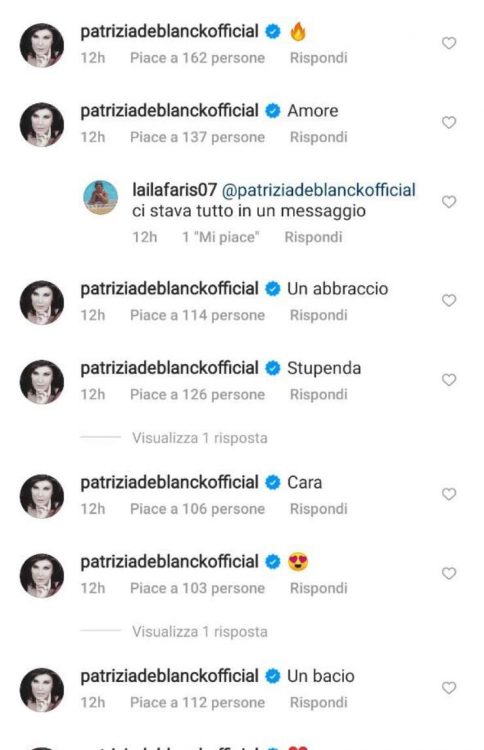The height and width of the screenshot is (750, 484).
Task: Like the heart-eyes emoji comment
Action: (449, 574)
